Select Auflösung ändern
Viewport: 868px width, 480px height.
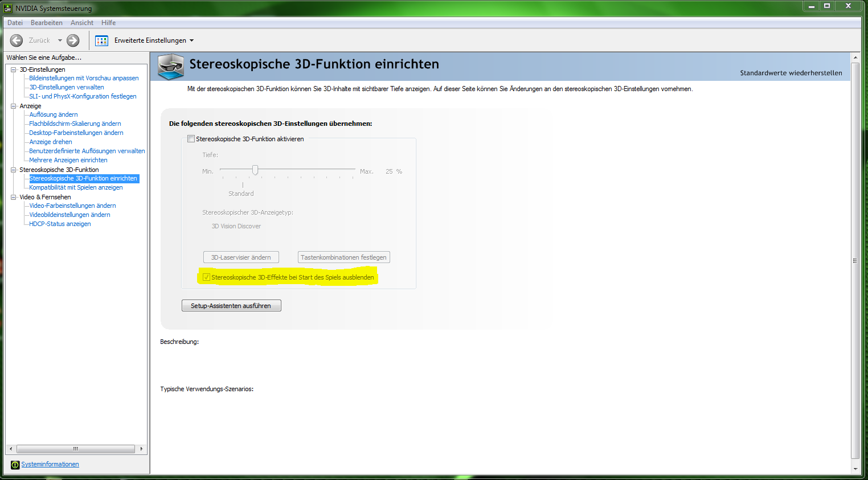click(54, 114)
